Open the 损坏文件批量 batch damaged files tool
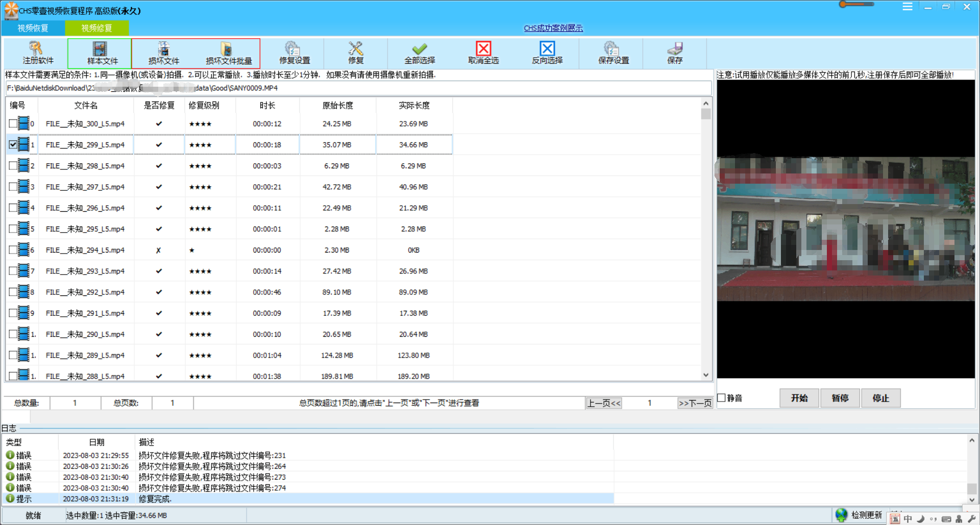The height and width of the screenshot is (525, 980). pyautogui.click(x=228, y=54)
